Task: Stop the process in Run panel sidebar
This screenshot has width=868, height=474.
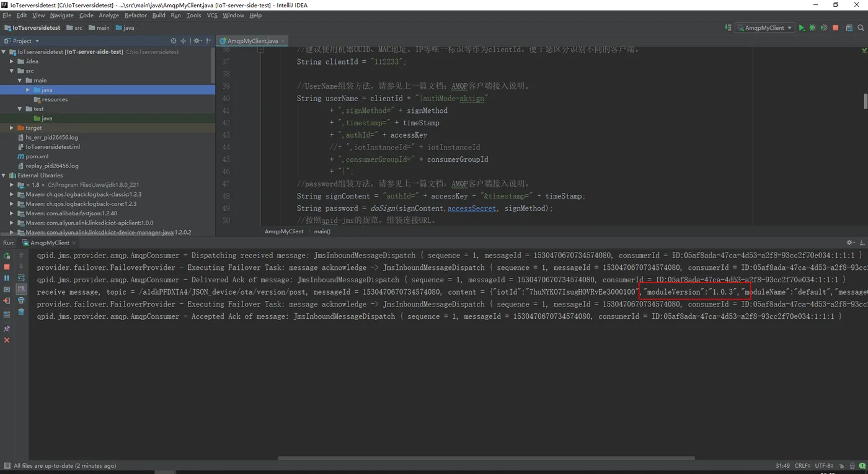Action: tap(7, 267)
